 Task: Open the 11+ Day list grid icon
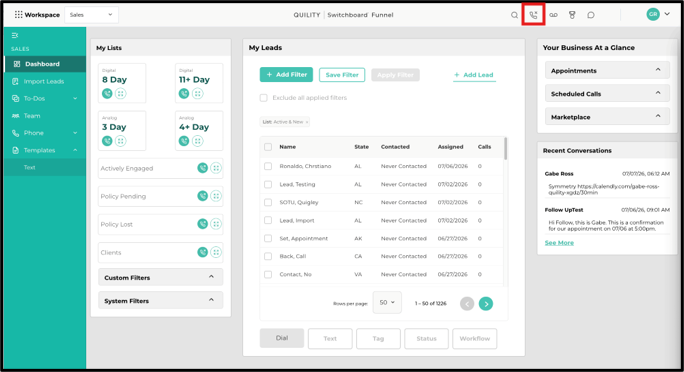198,93
